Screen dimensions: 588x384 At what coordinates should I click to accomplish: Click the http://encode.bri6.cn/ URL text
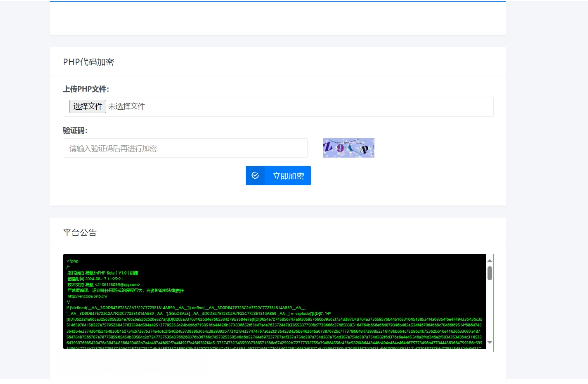(87, 296)
